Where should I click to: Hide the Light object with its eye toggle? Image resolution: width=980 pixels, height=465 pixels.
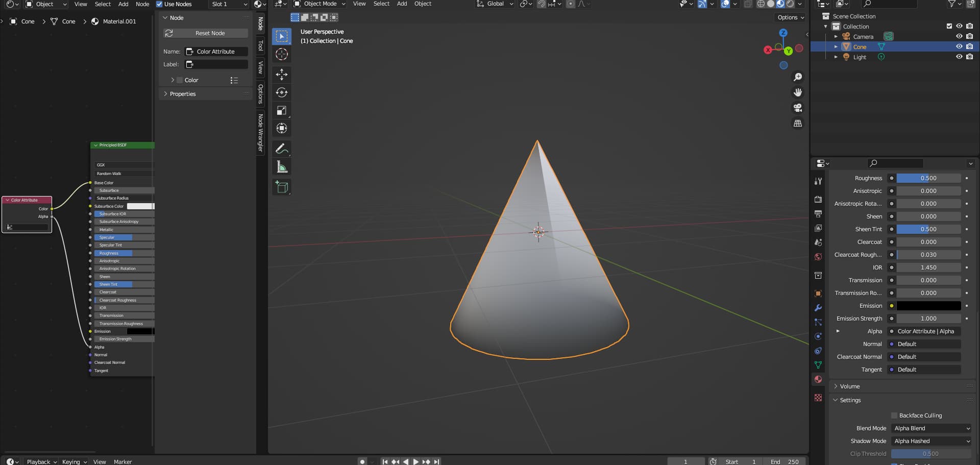[x=960, y=57]
